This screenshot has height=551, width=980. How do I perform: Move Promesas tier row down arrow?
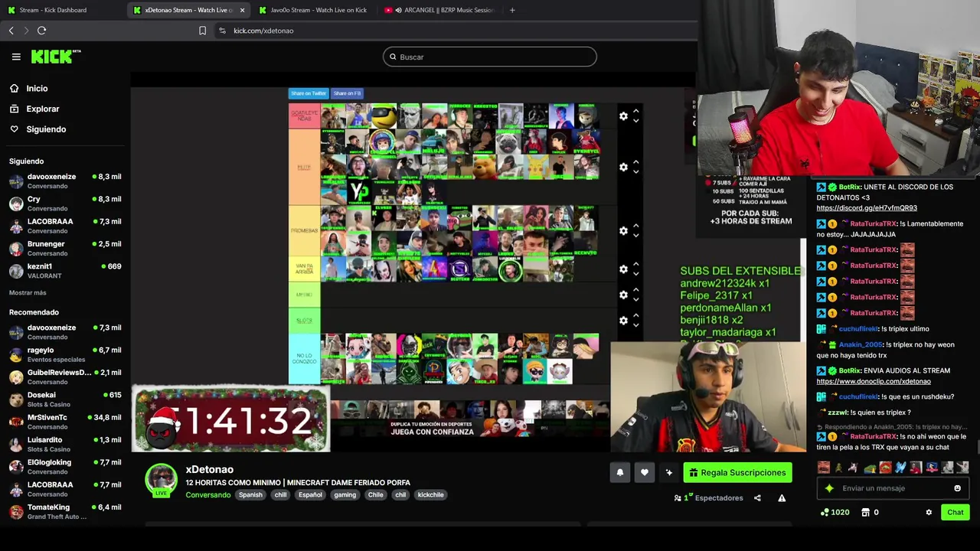click(x=635, y=235)
